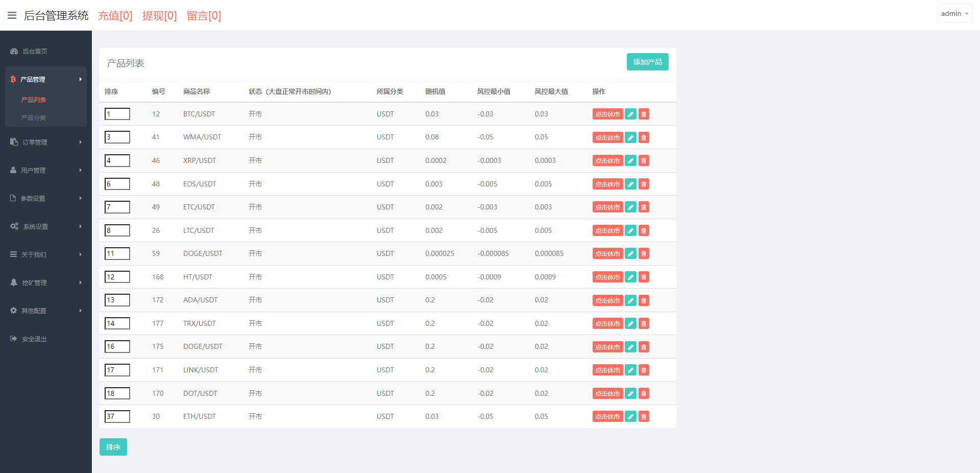Click the 充值[0] link in header
The width and height of the screenshot is (980, 473).
[115, 16]
